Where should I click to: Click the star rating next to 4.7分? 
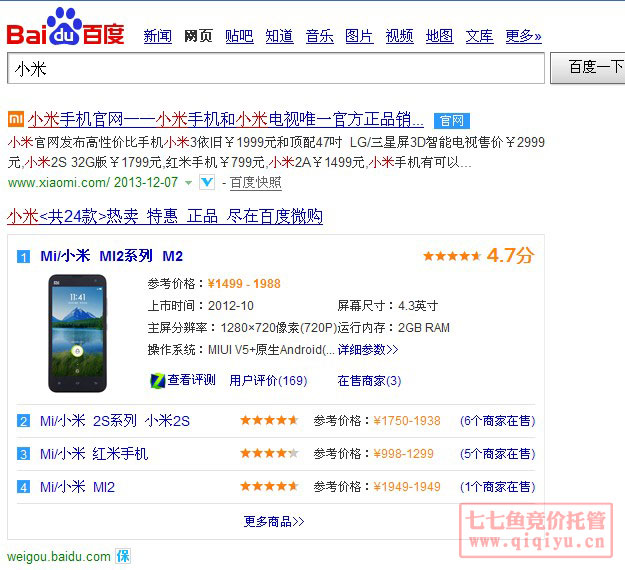point(452,256)
